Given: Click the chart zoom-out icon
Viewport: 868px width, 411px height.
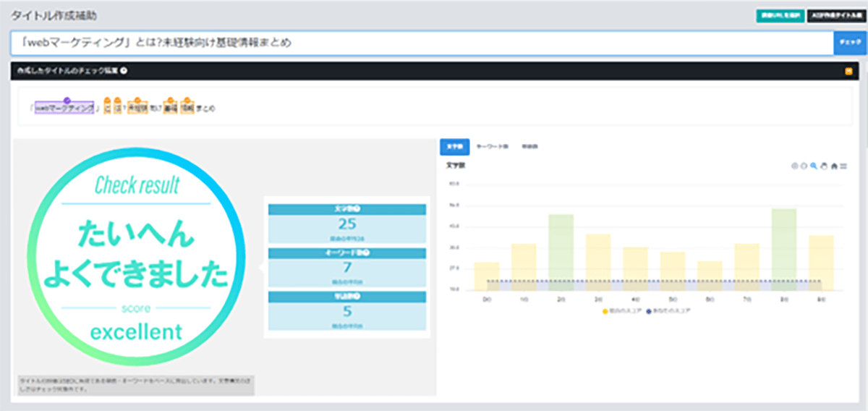Looking at the screenshot, I should 804,166.
